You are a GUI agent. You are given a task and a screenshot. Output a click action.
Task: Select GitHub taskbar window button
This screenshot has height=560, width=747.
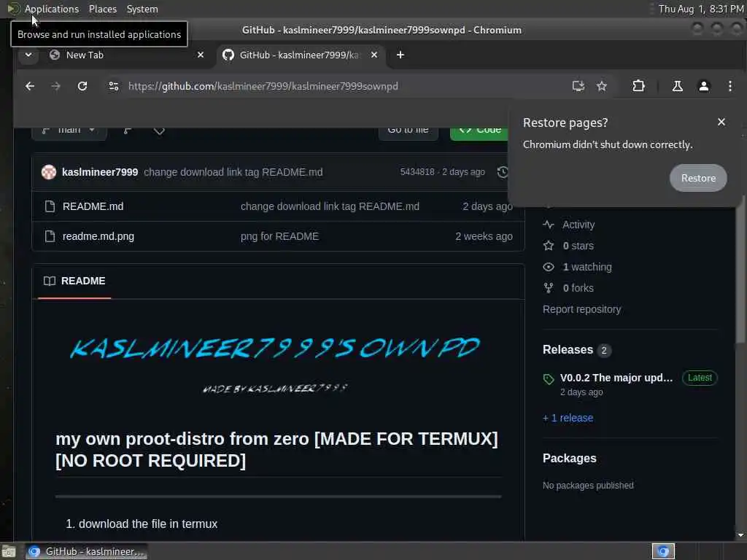click(86, 551)
